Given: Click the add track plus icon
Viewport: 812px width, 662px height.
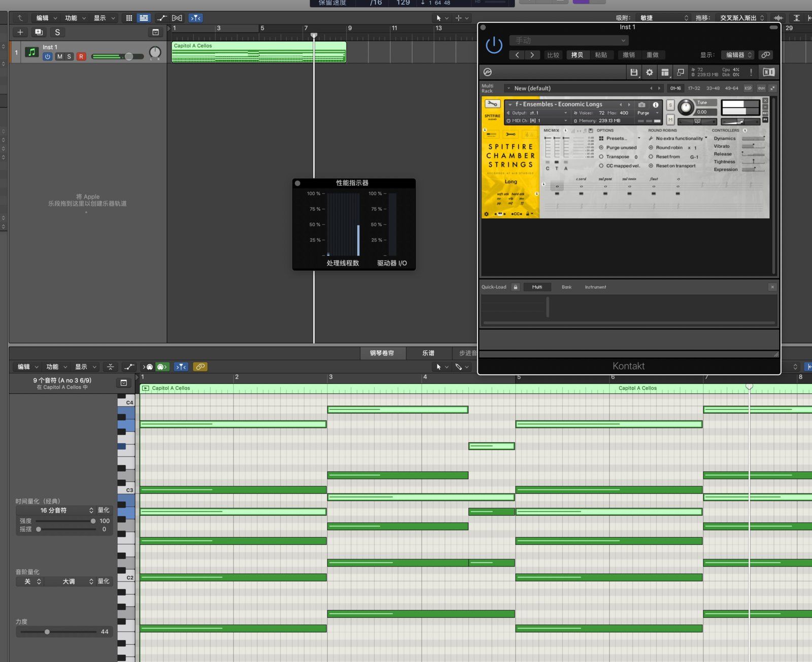Looking at the screenshot, I should pos(20,32).
